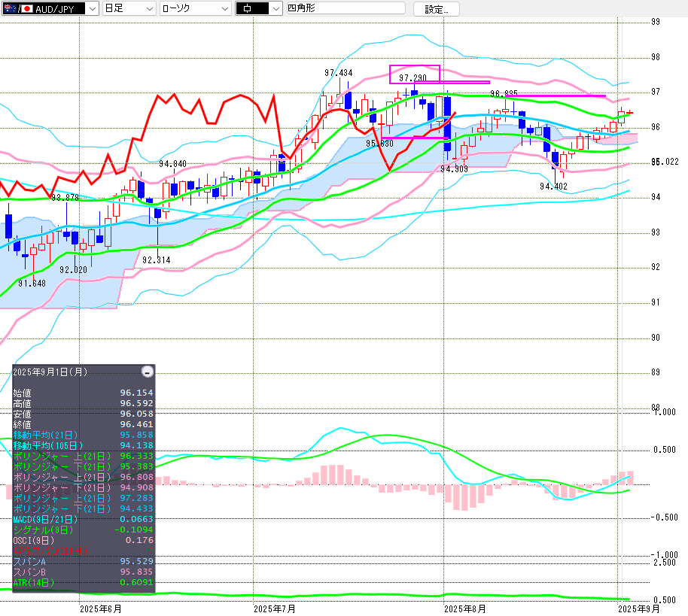The width and height of the screenshot is (688, 616).
Task: Click the 91.648 low price label
Action: point(32,284)
